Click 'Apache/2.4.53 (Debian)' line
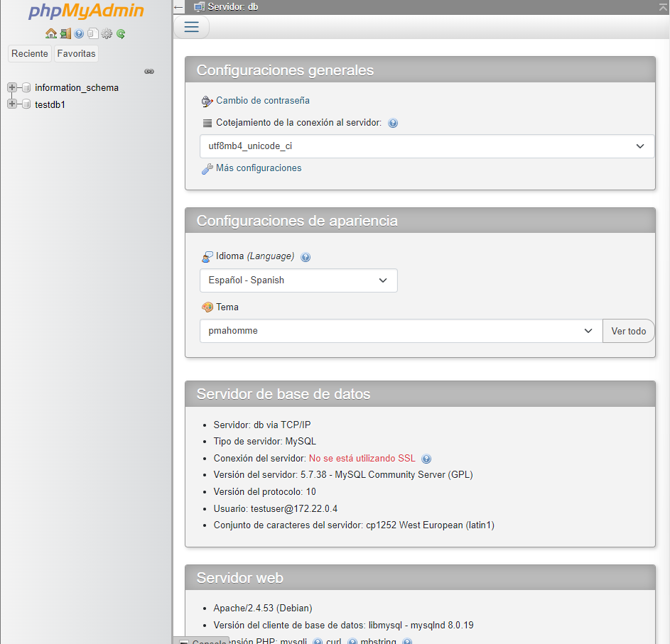The image size is (670, 644). (x=263, y=608)
